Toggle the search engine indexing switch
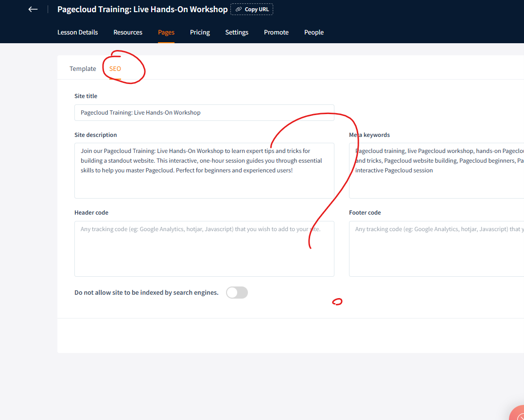524x420 pixels. pos(237,292)
